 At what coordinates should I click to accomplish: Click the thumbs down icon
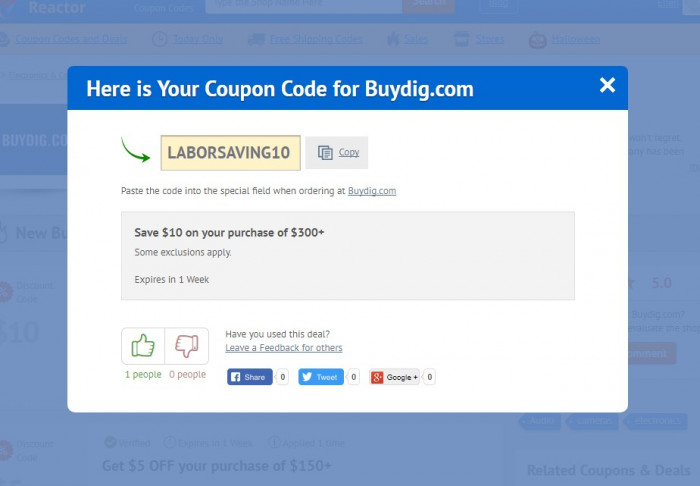[187, 346]
